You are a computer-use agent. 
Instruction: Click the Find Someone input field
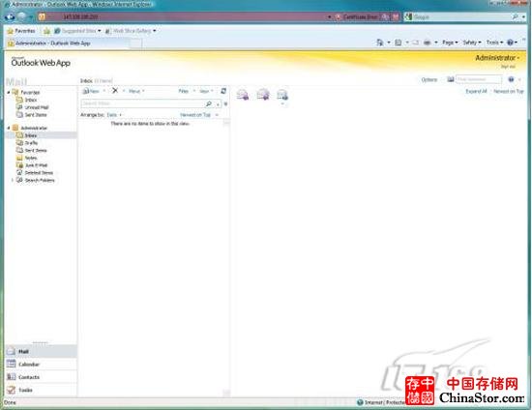click(x=479, y=79)
